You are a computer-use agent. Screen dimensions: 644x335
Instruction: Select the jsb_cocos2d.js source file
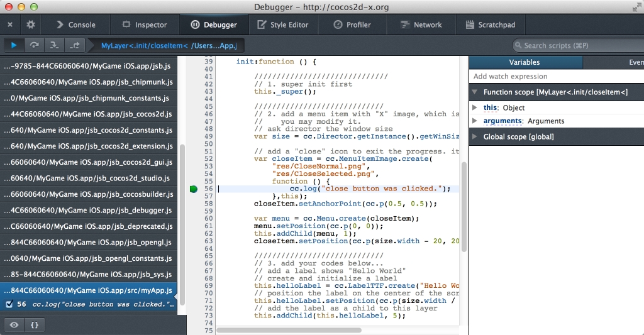tap(88, 114)
